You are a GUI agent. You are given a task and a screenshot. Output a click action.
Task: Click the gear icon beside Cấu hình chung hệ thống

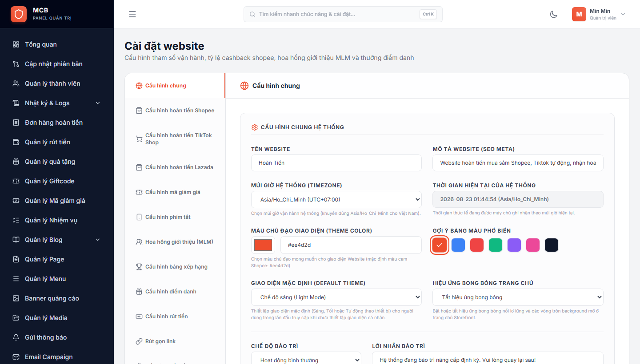click(x=255, y=127)
